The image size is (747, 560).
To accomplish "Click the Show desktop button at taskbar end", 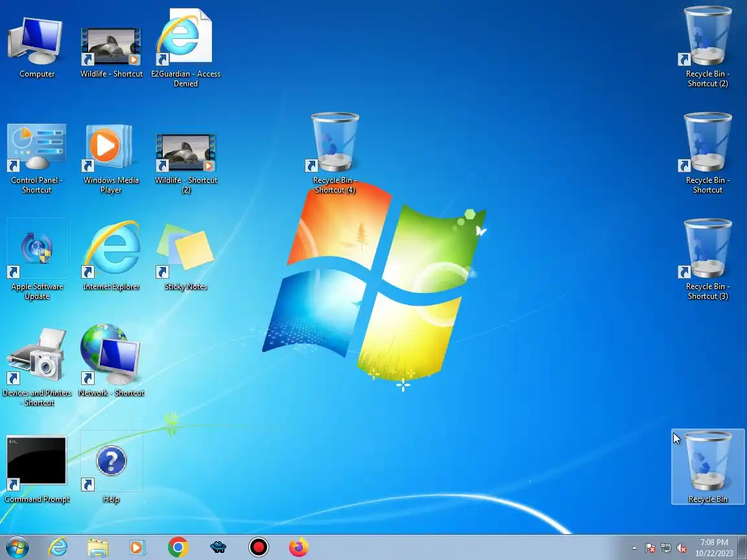I will pos(742,547).
